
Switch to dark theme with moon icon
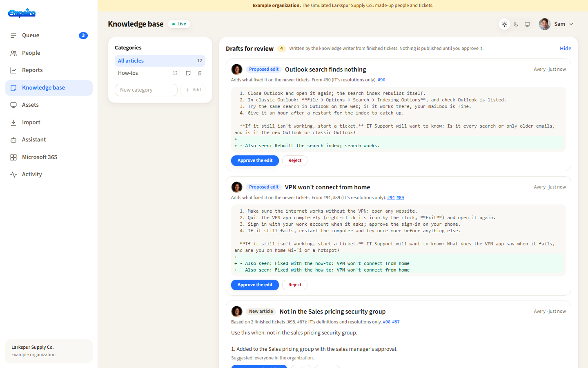[x=516, y=25]
